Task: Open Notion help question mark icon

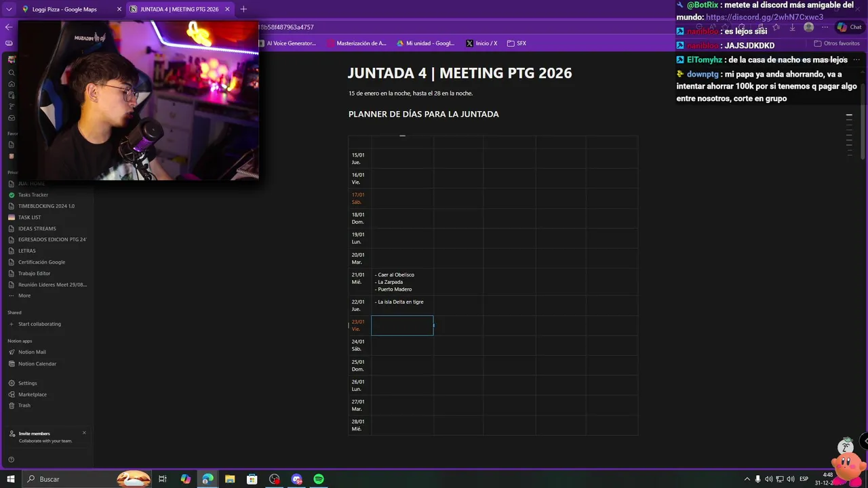Action: point(11,460)
